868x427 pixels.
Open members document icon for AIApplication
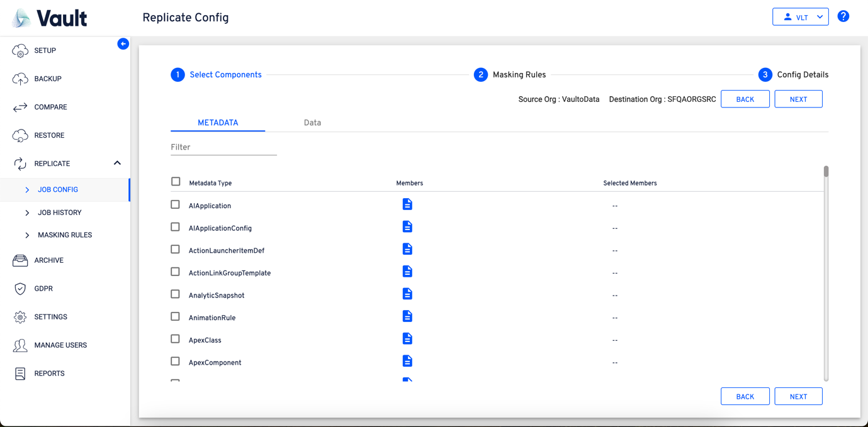tap(407, 204)
